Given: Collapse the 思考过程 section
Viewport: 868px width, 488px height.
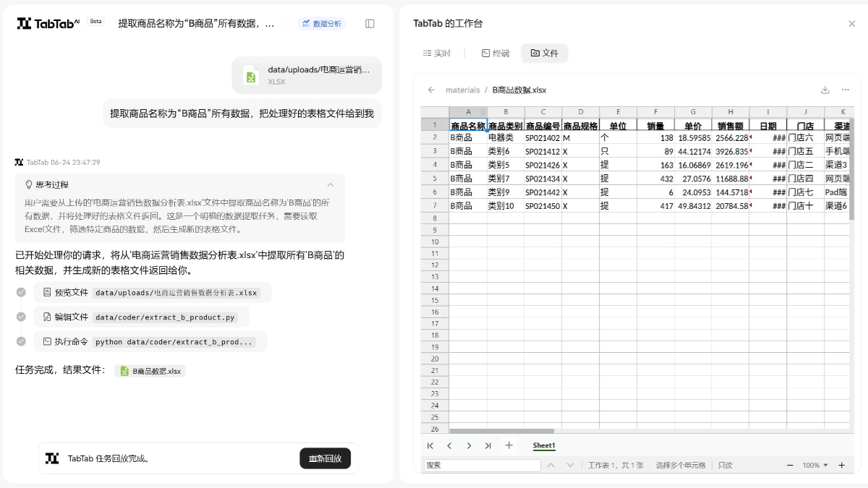Looking at the screenshot, I should click(331, 184).
